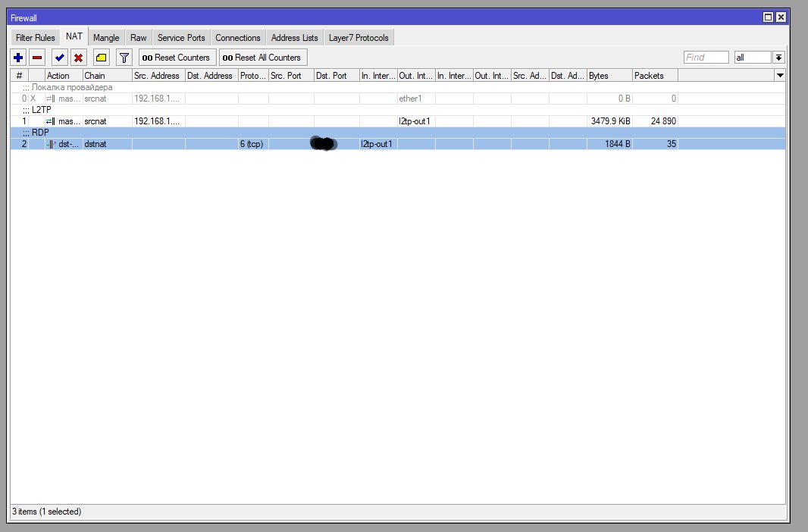Maximize the Firewall window
Screen dimensions: 808x532
point(768,17)
